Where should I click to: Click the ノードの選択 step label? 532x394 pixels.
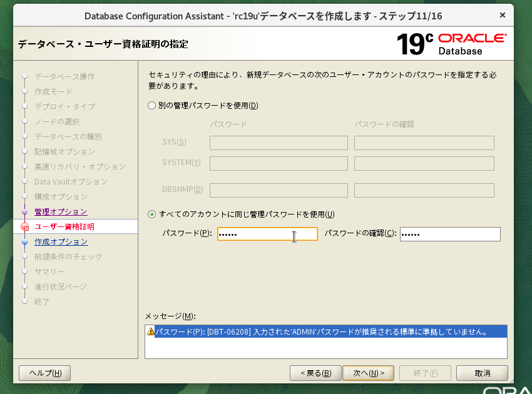pyautogui.click(x=57, y=122)
